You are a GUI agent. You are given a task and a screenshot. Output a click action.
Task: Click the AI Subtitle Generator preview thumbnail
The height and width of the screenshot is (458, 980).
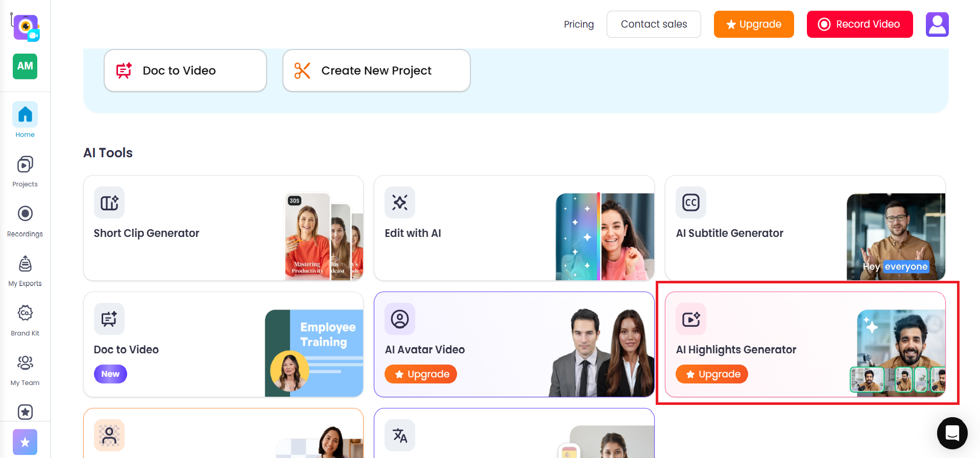(x=895, y=236)
